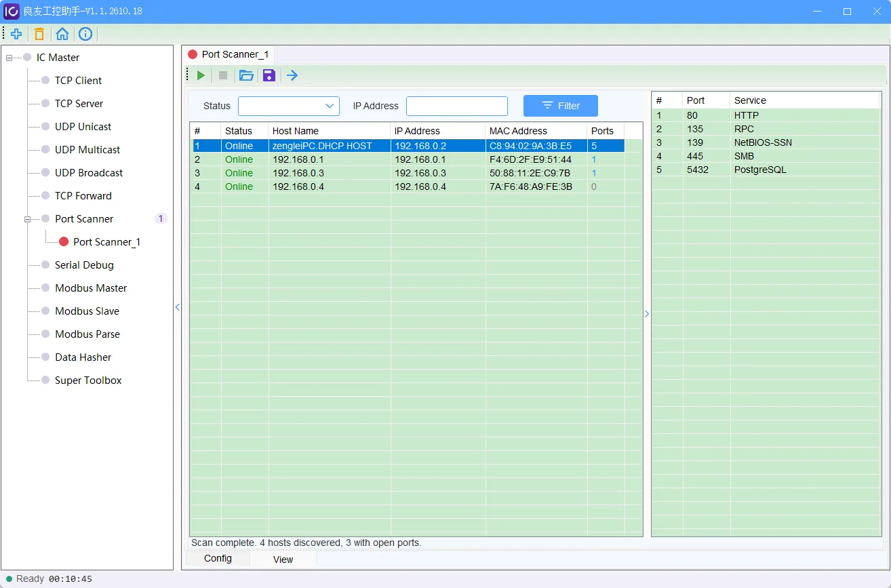Image resolution: width=891 pixels, height=588 pixels.
Task: Sort hosts by MAC Address column header
Action: click(536, 131)
